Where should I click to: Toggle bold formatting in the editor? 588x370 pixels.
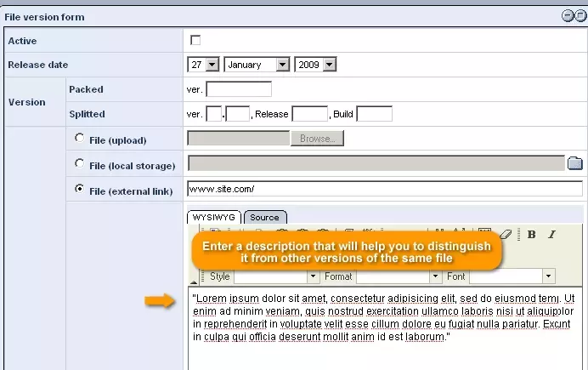(531, 235)
